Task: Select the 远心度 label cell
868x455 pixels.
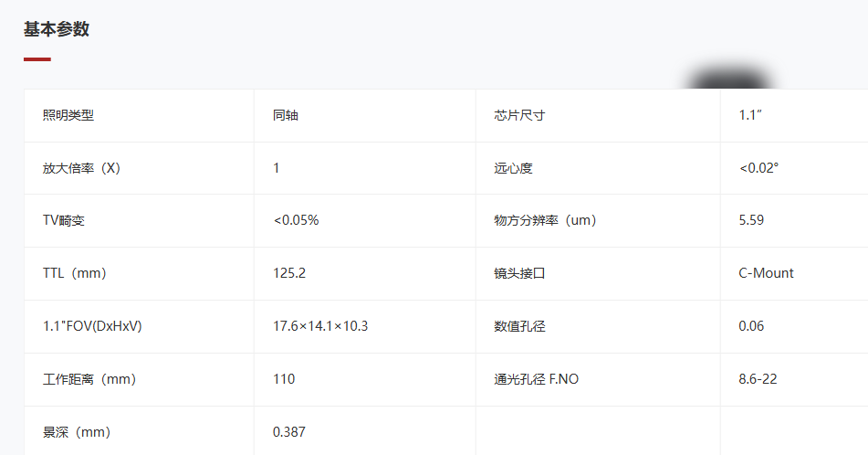Action: click(x=598, y=168)
